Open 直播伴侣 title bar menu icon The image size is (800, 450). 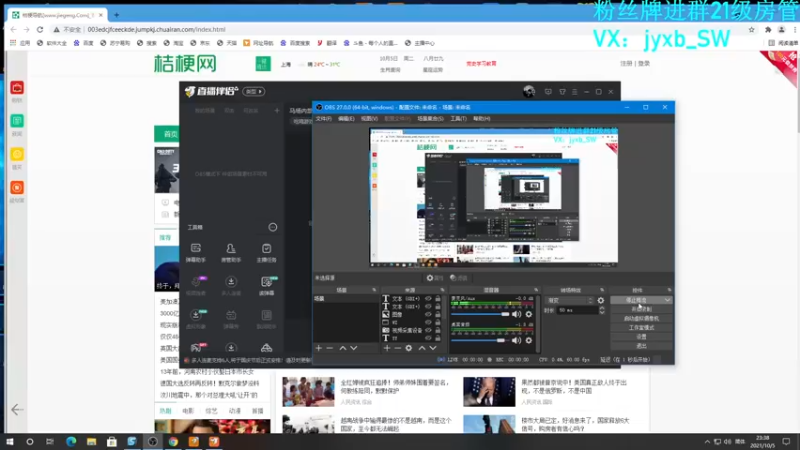click(x=574, y=92)
